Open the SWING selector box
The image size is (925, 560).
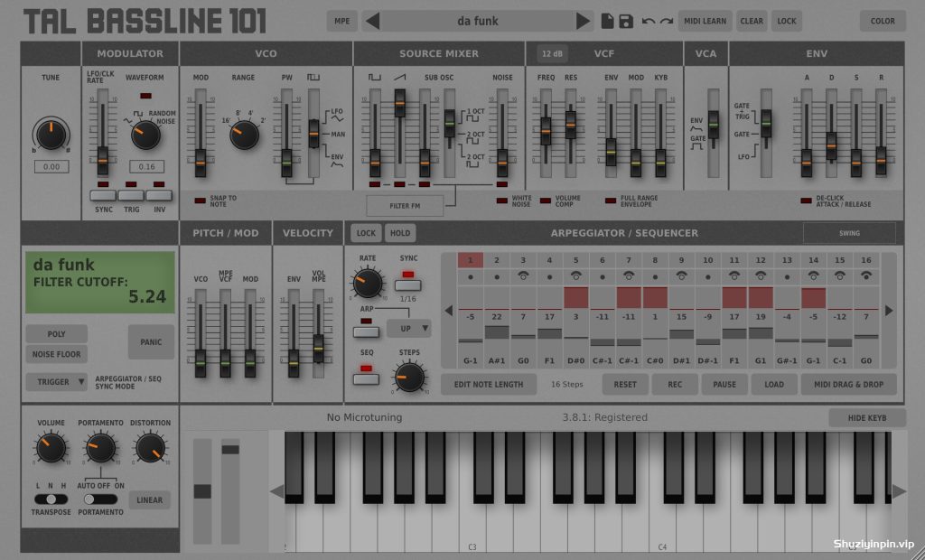849,233
